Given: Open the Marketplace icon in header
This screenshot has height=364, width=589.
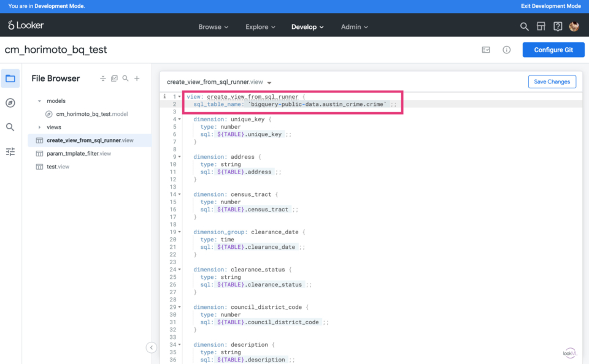Looking at the screenshot, I should pyautogui.click(x=541, y=26).
